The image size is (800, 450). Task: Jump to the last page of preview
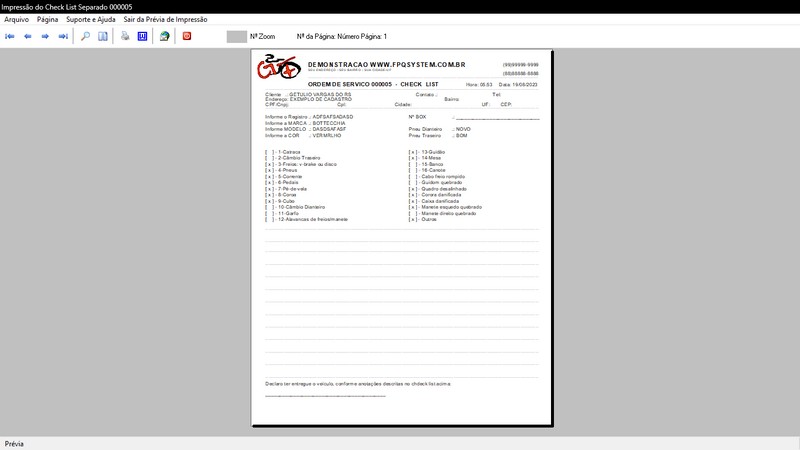(x=63, y=36)
